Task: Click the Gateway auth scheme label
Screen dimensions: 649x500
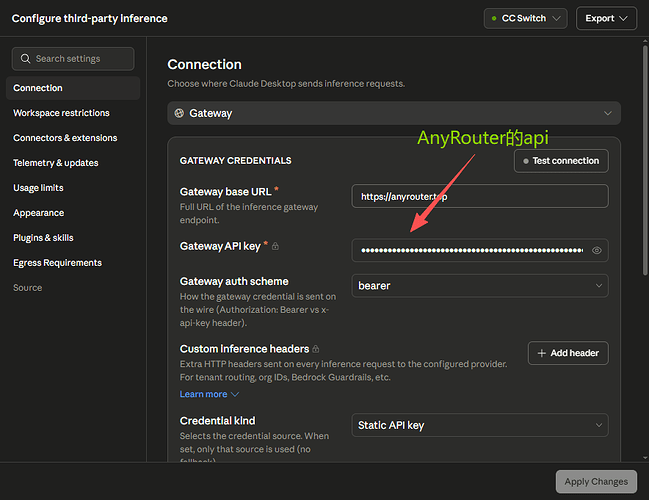Action: tap(234, 281)
